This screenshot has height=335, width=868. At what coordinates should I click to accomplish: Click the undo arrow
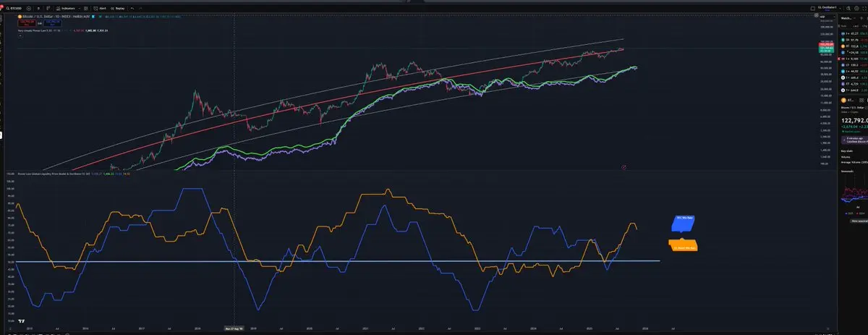pos(132,8)
